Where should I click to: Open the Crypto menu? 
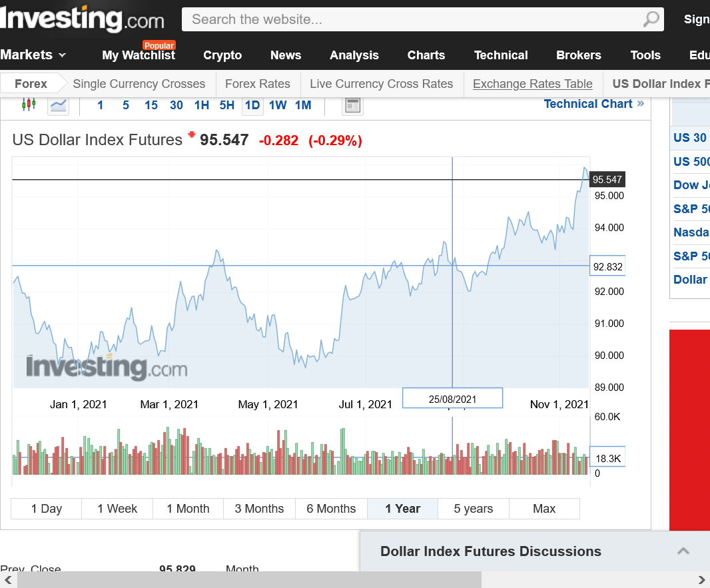click(x=222, y=55)
